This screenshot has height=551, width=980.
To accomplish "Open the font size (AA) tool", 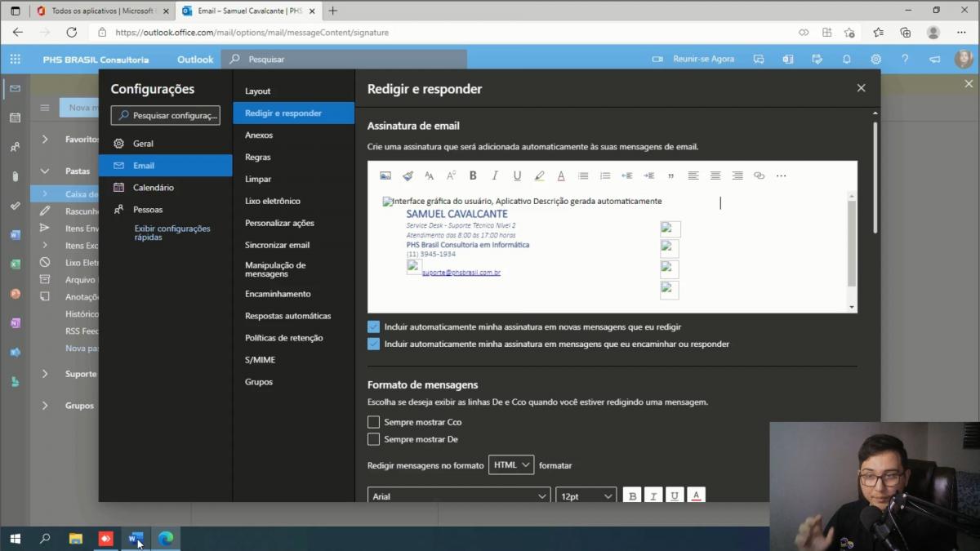I will coord(430,176).
